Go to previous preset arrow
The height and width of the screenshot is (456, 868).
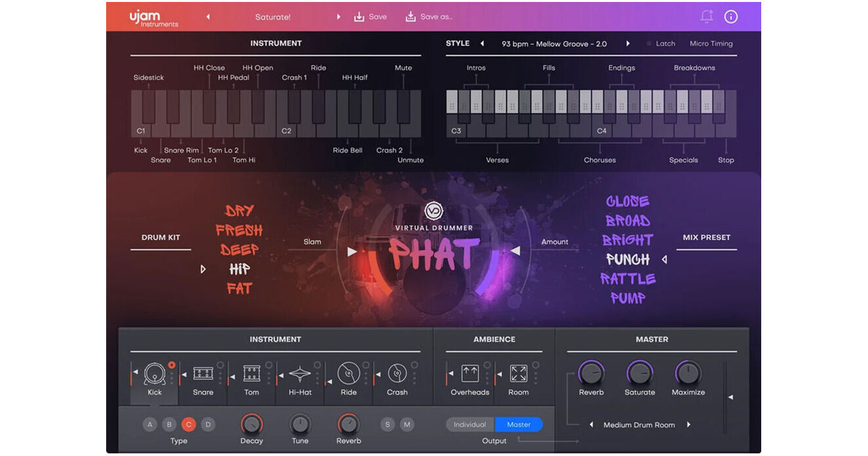click(x=208, y=17)
